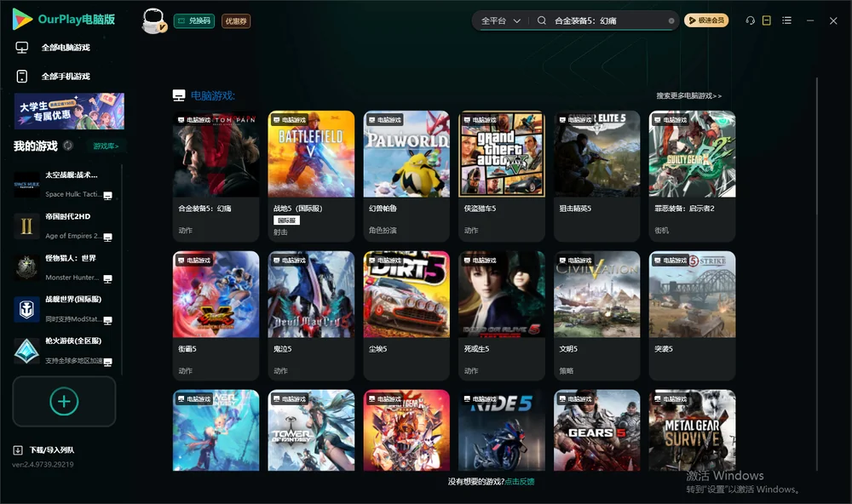Open the 罪恶装备: 启示者2 card
852x504 pixels.
click(692, 176)
